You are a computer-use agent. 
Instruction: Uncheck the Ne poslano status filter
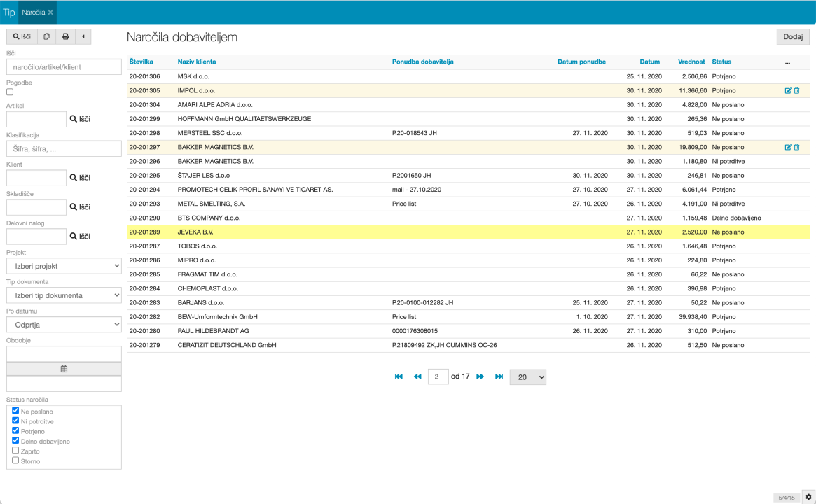coord(15,411)
